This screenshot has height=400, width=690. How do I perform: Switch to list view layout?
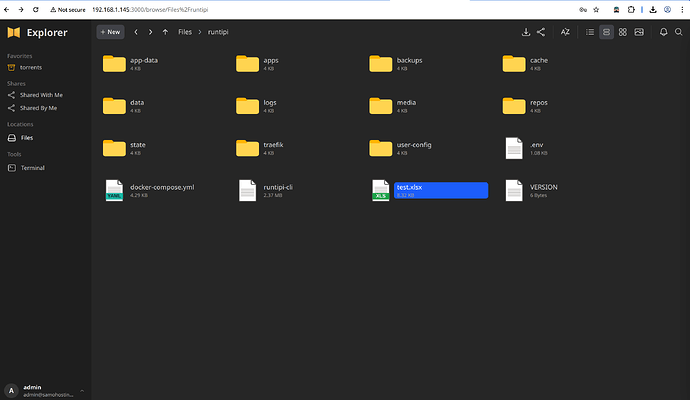tap(589, 32)
